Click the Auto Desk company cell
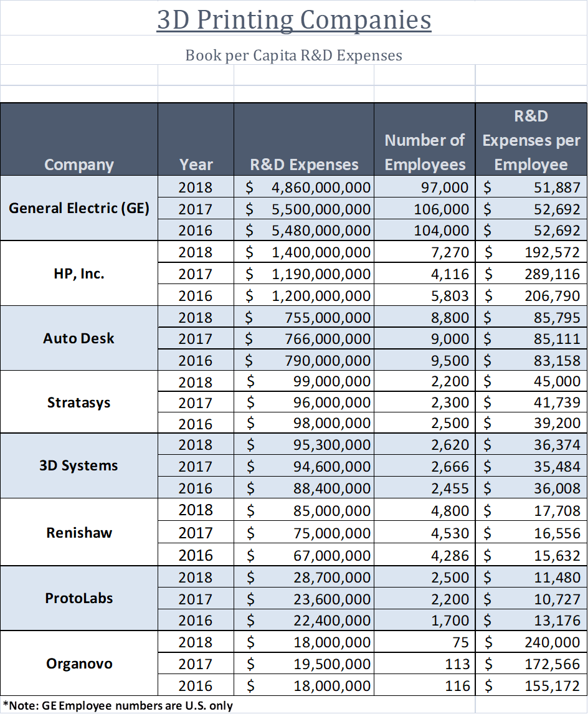Image resolution: width=588 pixels, height=714 pixels. pos(79,338)
